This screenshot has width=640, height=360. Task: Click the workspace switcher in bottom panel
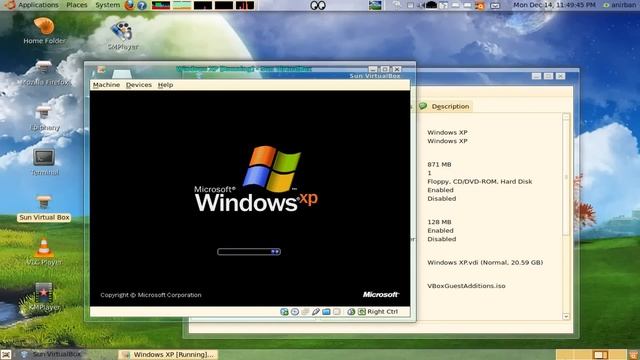(x=591, y=355)
